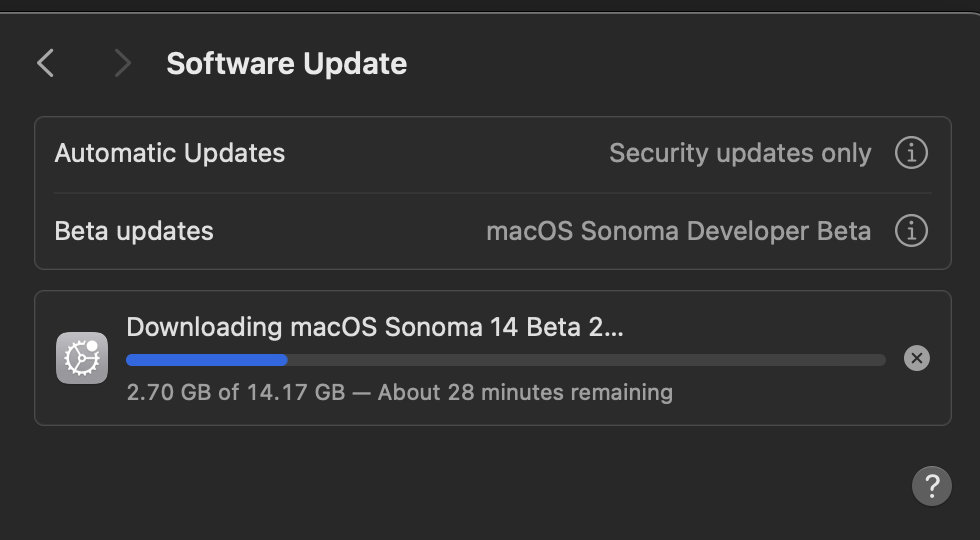Click the "macOS Sonoma Developer Beta" value
The height and width of the screenshot is (540, 980).
pos(678,231)
